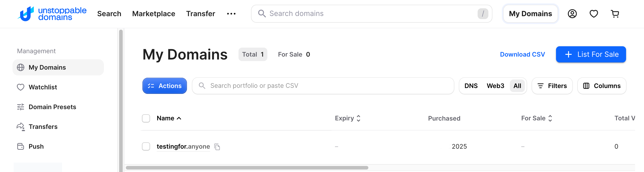Click the three-dots more menu in navigation

pos(231,13)
